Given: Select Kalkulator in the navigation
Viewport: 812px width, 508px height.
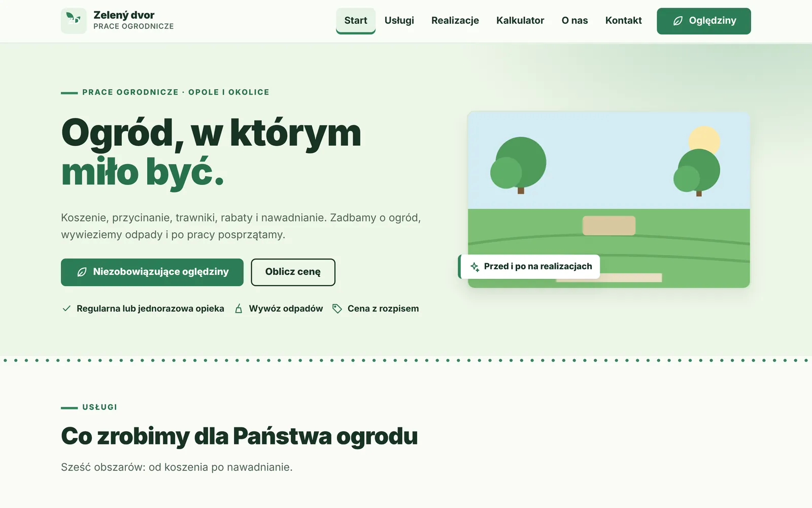Looking at the screenshot, I should tap(520, 21).
